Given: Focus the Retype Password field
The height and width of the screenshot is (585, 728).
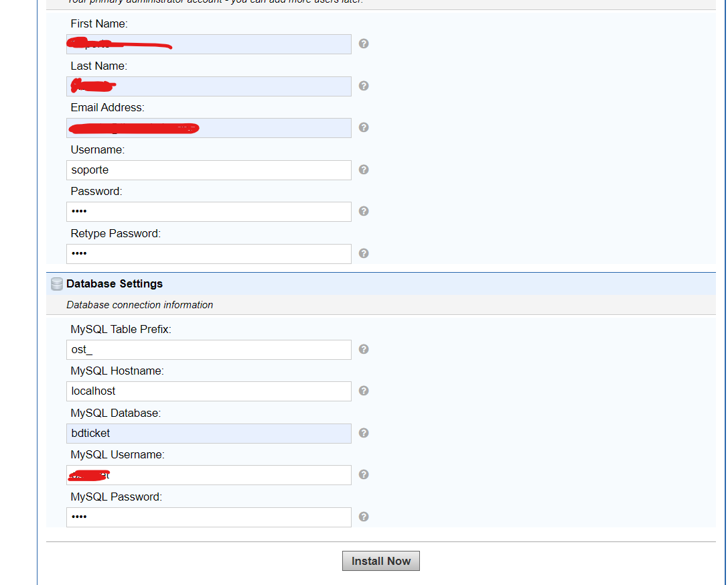Looking at the screenshot, I should (209, 254).
